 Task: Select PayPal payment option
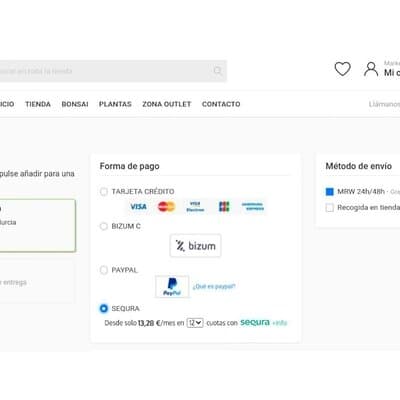point(104,270)
